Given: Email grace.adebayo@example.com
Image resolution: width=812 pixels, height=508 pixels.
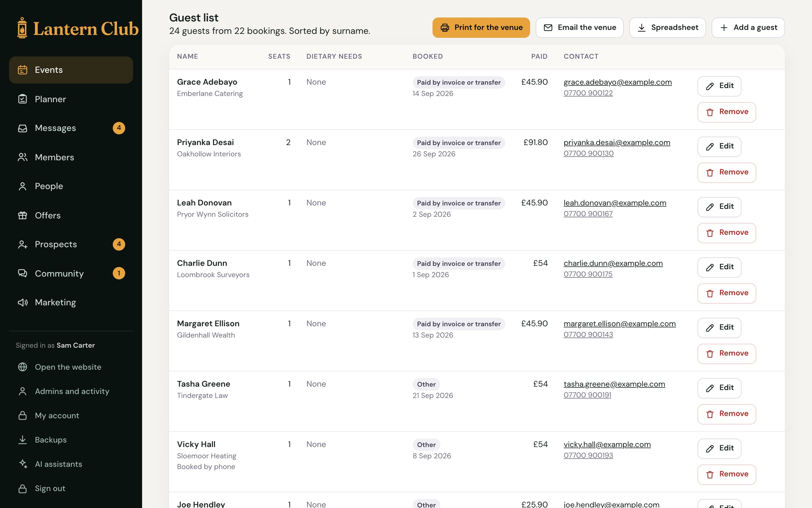Looking at the screenshot, I should pos(617,82).
